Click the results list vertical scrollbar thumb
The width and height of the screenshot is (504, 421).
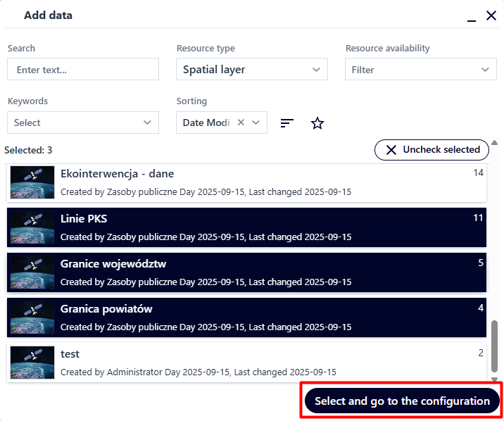494,345
